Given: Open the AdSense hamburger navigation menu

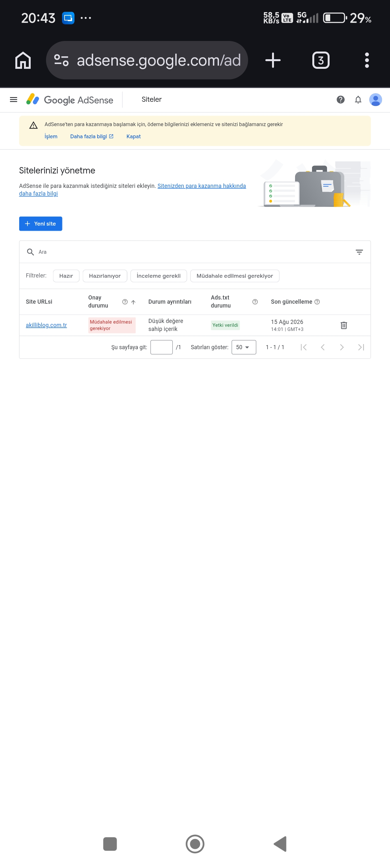Looking at the screenshot, I should [13, 100].
